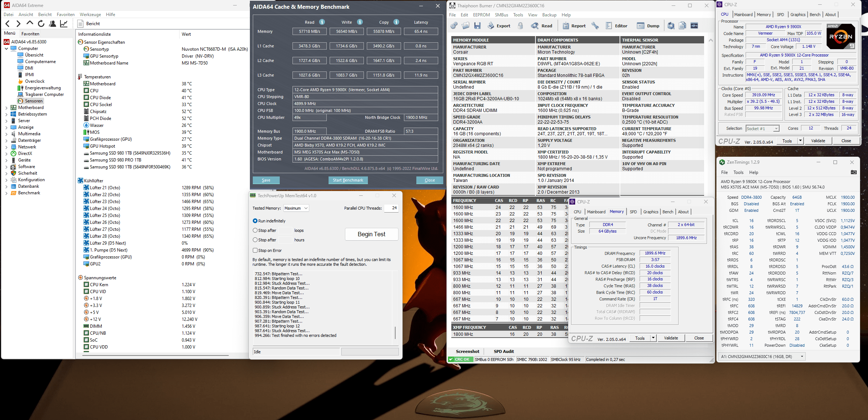Open the AIDA64 graph icon
868x420 pixels.
[64, 24]
